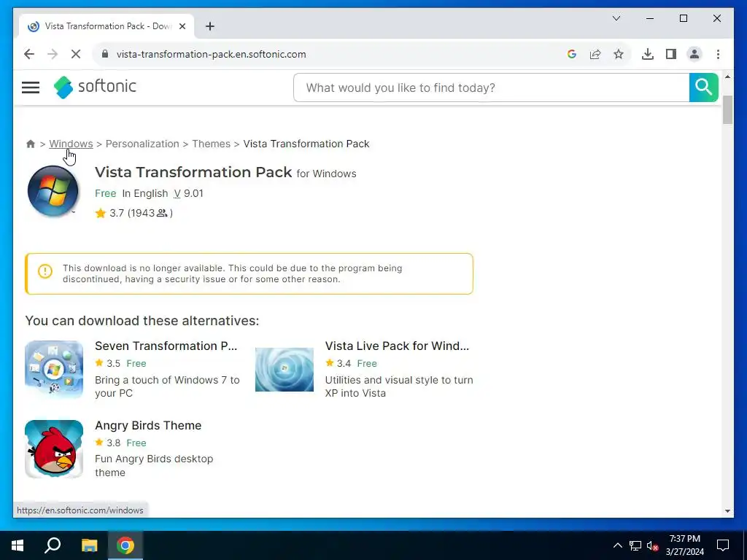Click the browser forward arrow
The height and width of the screenshot is (560, 747).
point(53,54)
